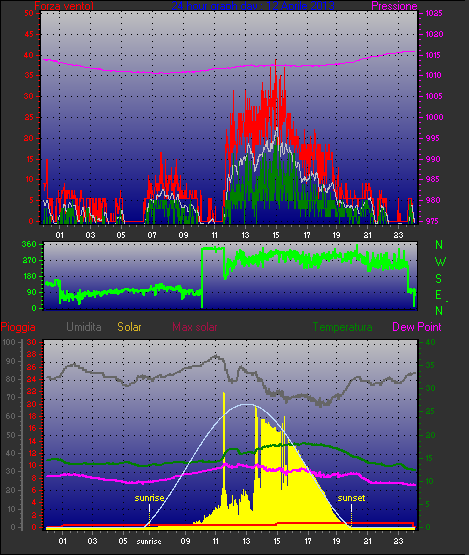Click the 360 value on wind direction axis
Screen dimensions: 469x555
point(29,244)
